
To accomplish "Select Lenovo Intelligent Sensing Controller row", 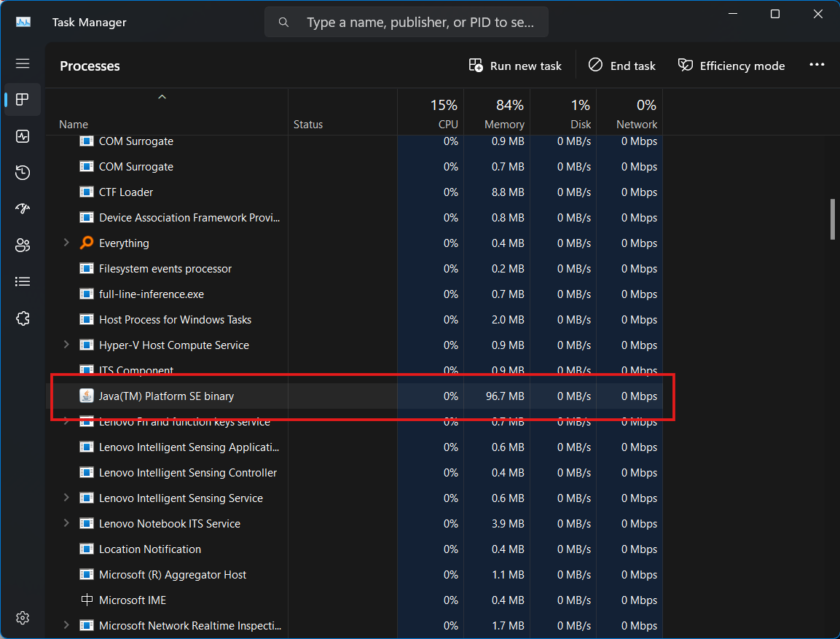I will [x=355, y=472].
